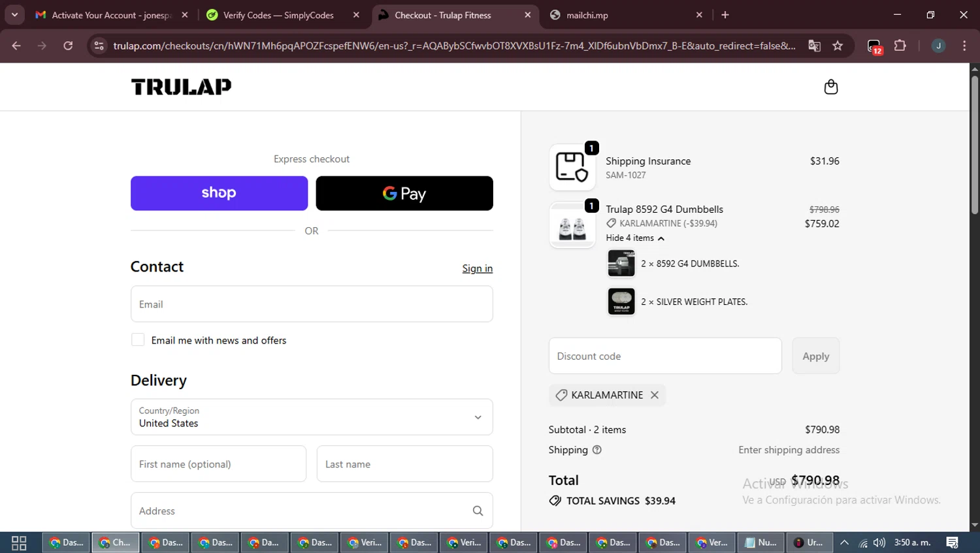Click the First name (optional) field

pos(218,464)
